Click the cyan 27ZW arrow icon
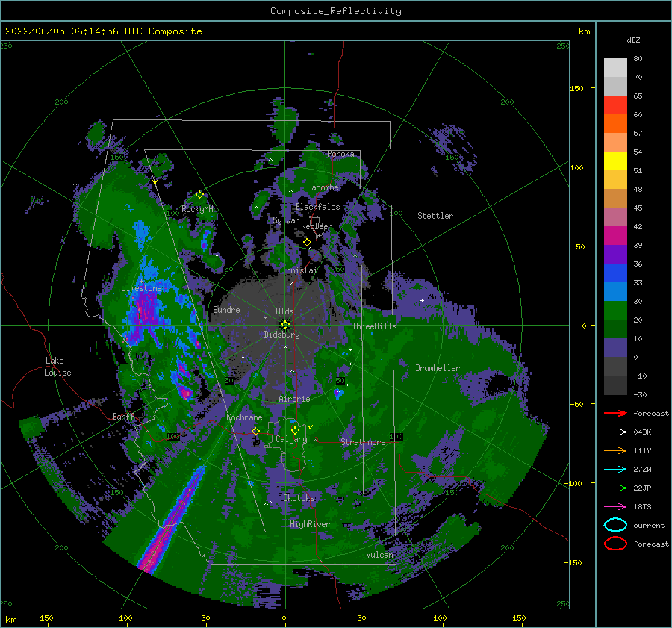The height and width of the screenshot is (628, 672). coord(615,469)
